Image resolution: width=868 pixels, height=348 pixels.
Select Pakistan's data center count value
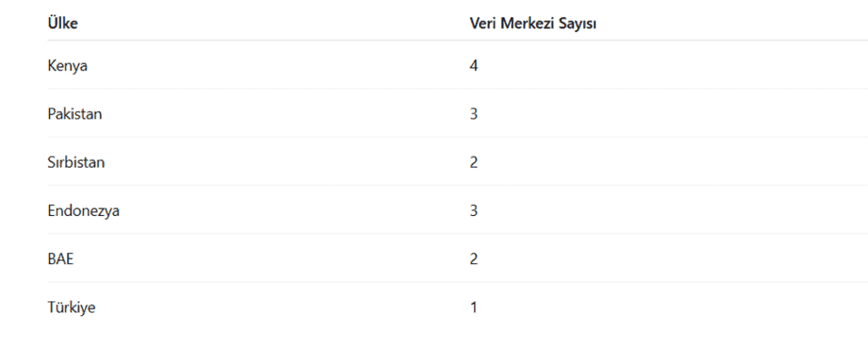point(474,113)
